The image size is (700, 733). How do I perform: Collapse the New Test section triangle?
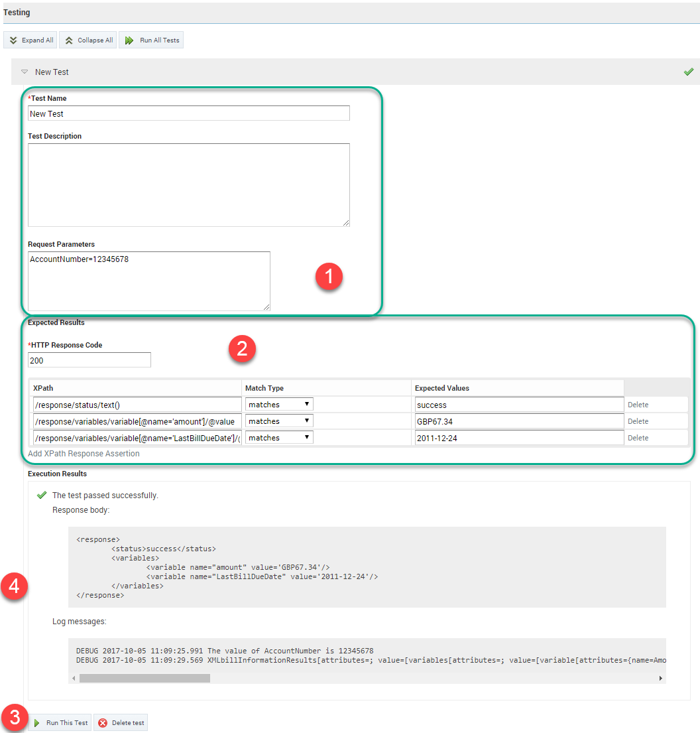[x=25, y=72]
